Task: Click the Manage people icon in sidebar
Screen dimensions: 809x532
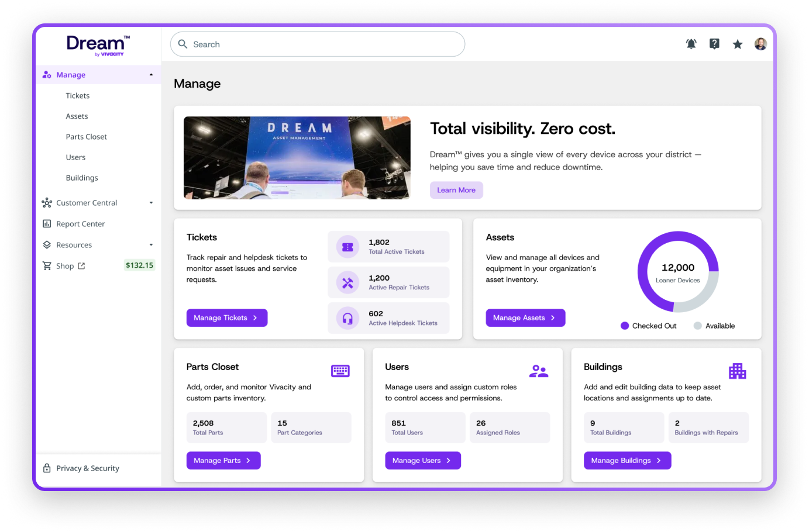Action: [x=46, y=74]
